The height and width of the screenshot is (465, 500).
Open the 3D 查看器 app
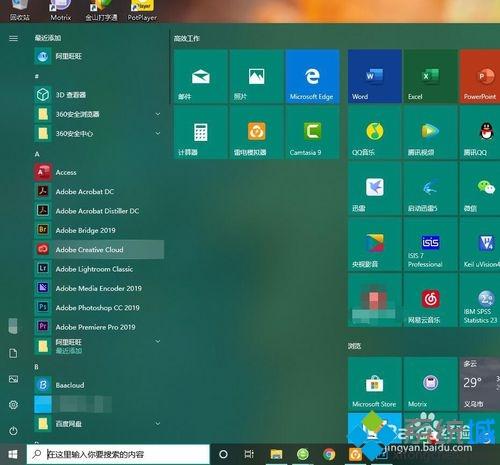99,95
